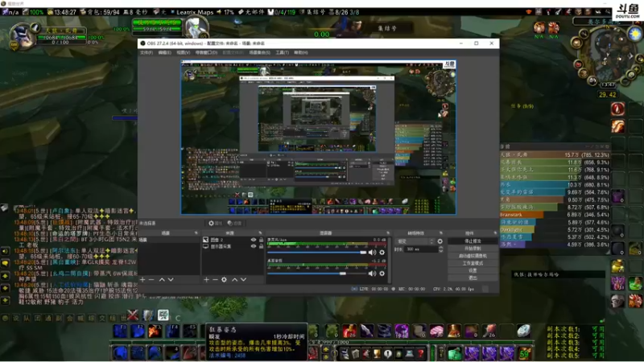
Task: Click the 滤镜 filters button above docks
Action: click(x=234, y=224)
